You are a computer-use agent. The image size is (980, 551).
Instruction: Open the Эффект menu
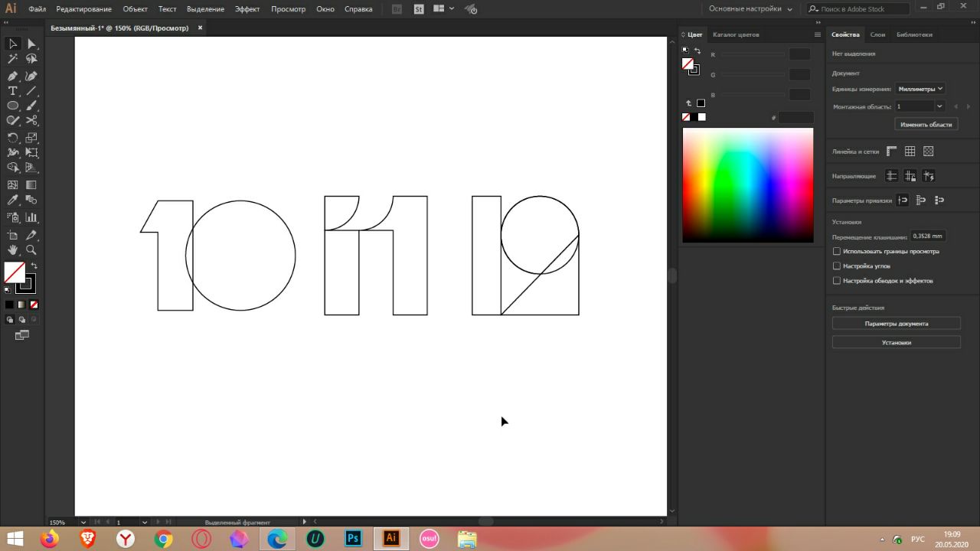247,9
